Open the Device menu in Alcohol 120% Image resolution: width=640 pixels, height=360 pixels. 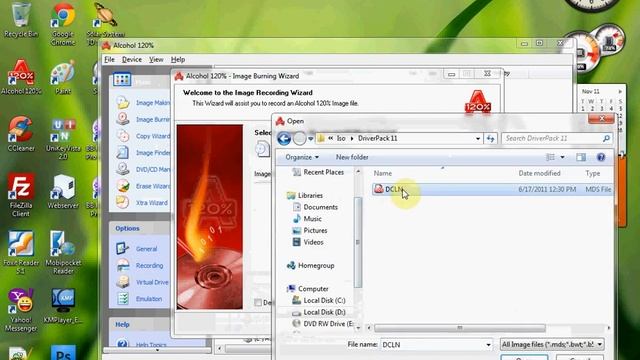point(132,60)
